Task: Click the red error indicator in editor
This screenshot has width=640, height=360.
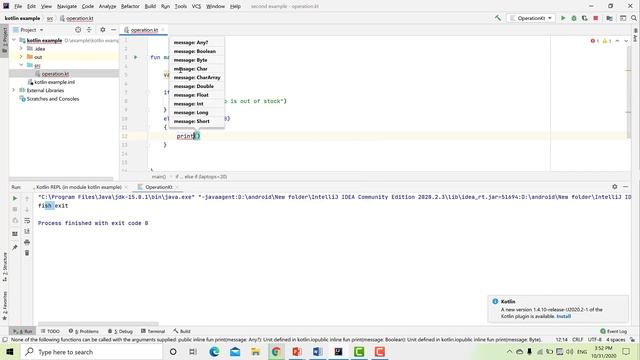Action: point(595,41)
